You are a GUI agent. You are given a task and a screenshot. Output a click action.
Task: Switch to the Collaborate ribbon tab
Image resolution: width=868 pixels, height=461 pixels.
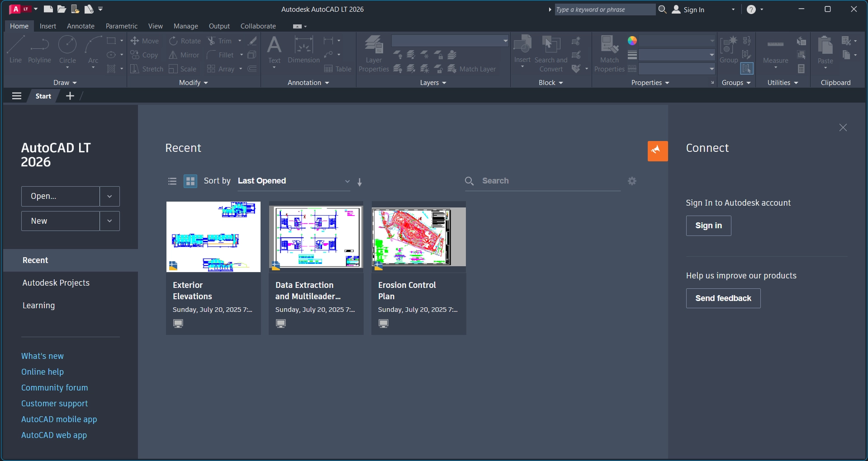[x=258, y=26]
